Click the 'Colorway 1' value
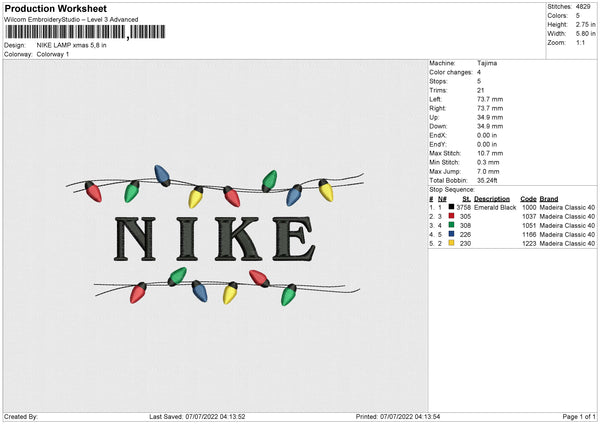Image resolution: width=600 pixels, height=424 pixels. point(53,54)
